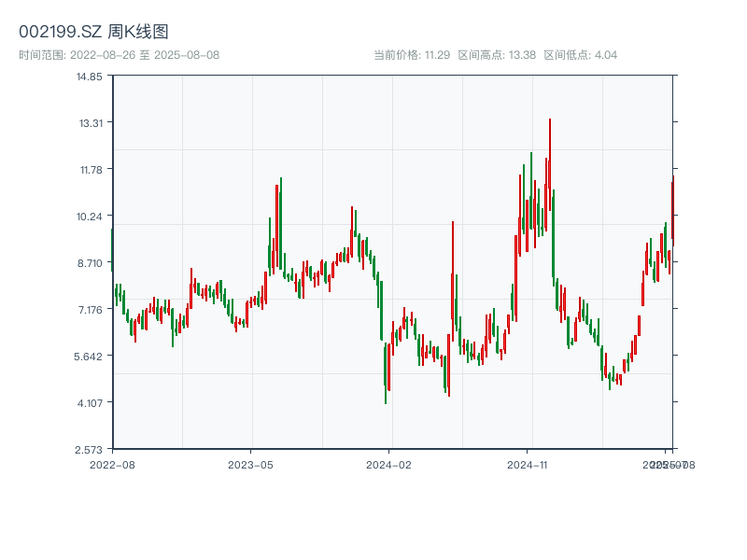The image size is (747, 560).
Task: Click x-axis label 2024-02
Action: tap(388, 465)
